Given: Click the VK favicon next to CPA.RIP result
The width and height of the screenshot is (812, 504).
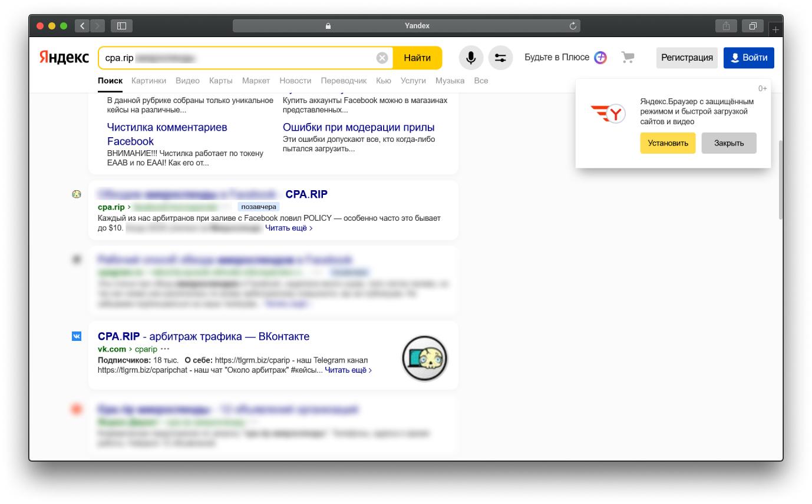Looking at the screenshot, I should [x=77, y=336].
